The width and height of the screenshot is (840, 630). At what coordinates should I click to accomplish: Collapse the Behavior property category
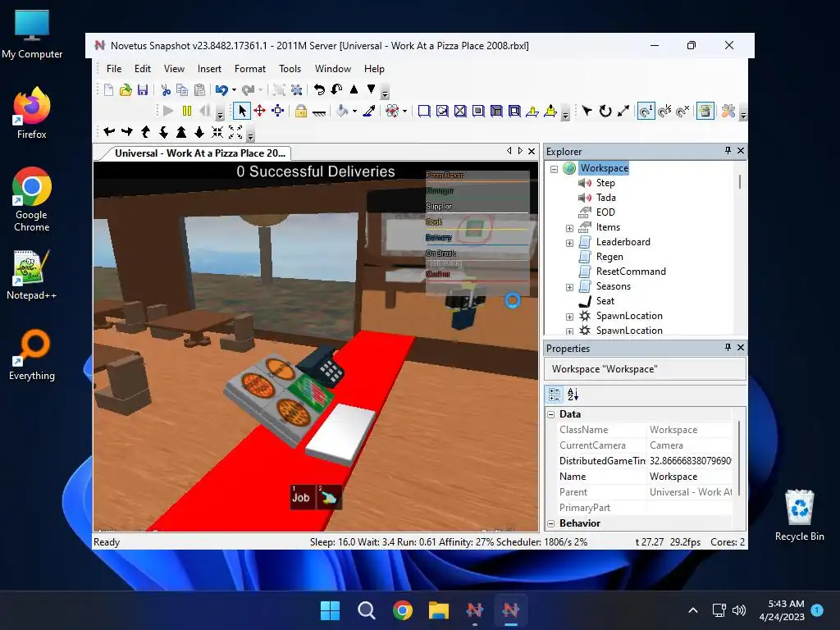point(550,523)
